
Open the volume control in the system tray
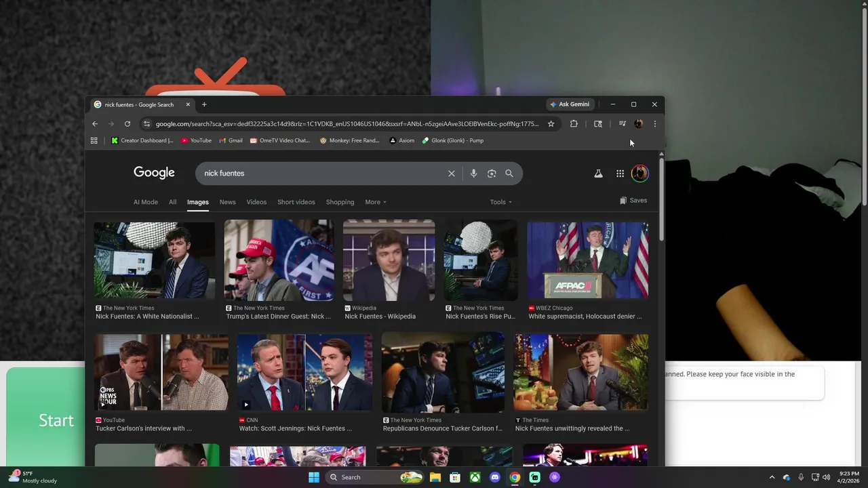[826, 477]
